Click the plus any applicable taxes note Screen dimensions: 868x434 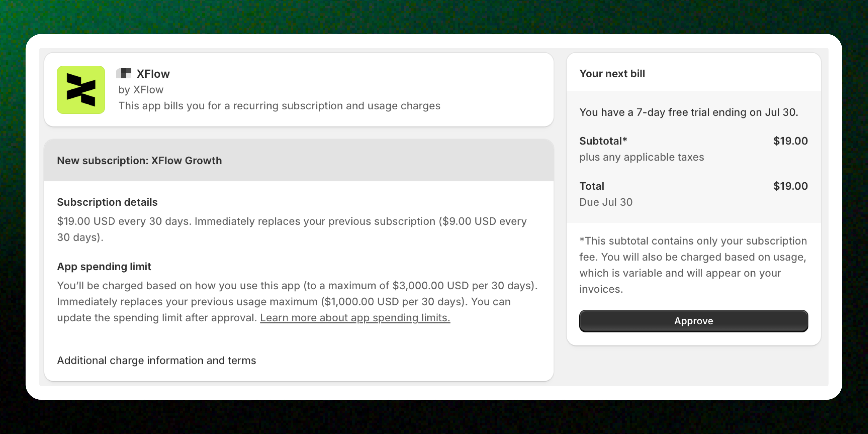coord(642,157)
